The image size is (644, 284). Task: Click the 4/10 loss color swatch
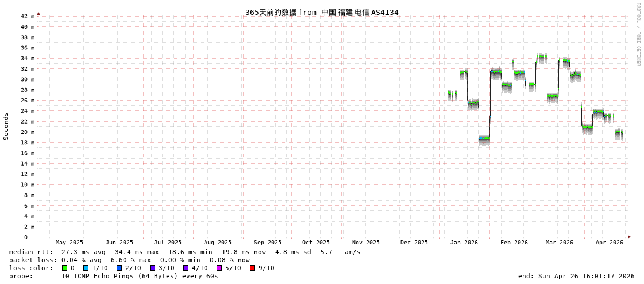point(186,268)
